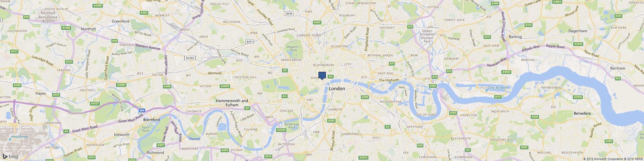644x161 pixels.
Task: Click the Hammersmith and Fulham label
Action: point(232,103)
